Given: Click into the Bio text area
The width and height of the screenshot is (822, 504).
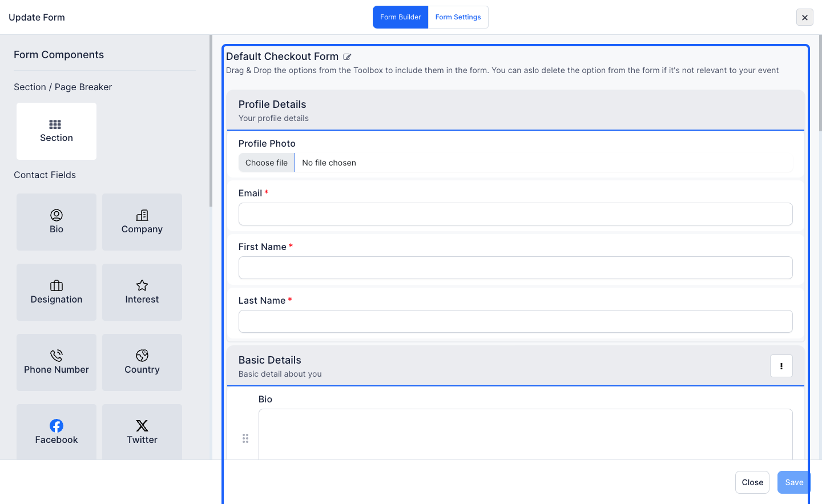Looking at the screenshot, I should [525, 434].
